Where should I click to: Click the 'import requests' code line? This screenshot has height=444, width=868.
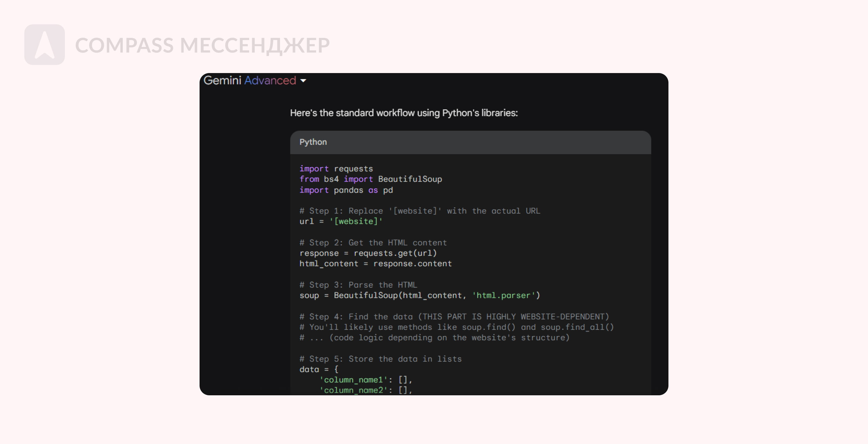(336, 169)
